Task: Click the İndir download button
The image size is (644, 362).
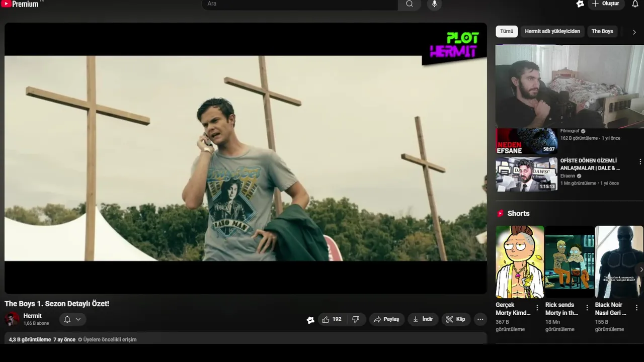Action: 423,319
